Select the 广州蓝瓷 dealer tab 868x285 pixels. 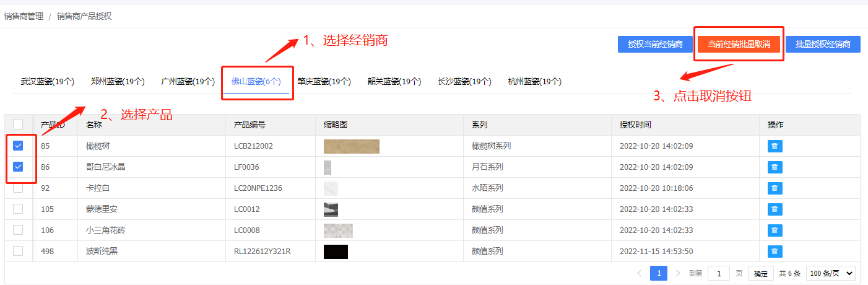coord(188,81)
